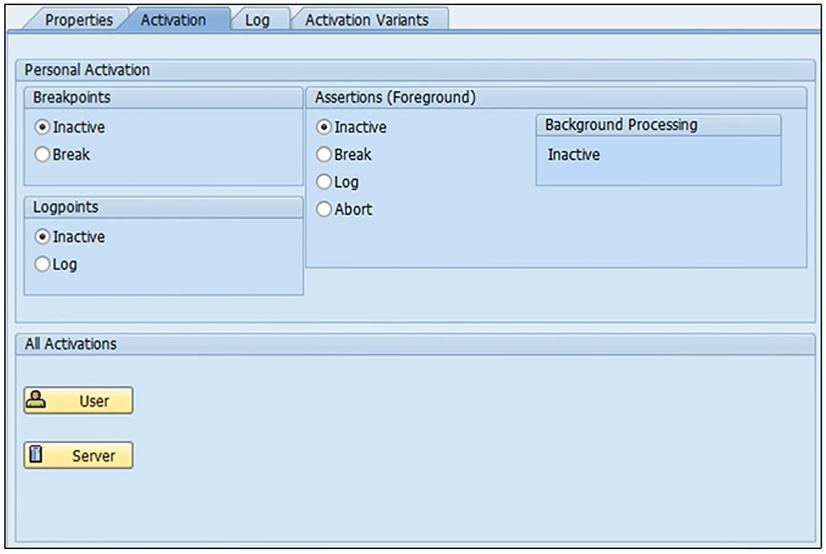Image resolution: width=826 pixels, height=554 pixels.
Task: Select Inactive under Breakpoints
Action: (42, 127)
